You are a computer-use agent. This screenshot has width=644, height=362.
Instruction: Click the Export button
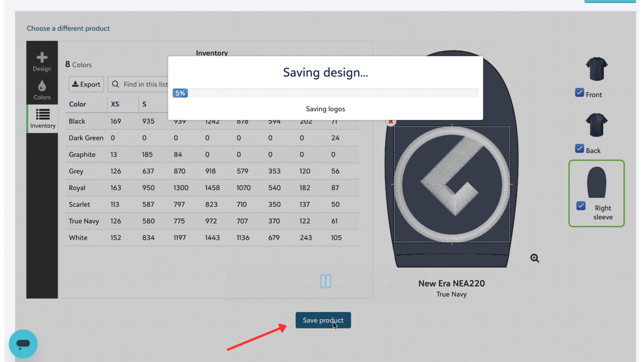[x=86, y=84]
